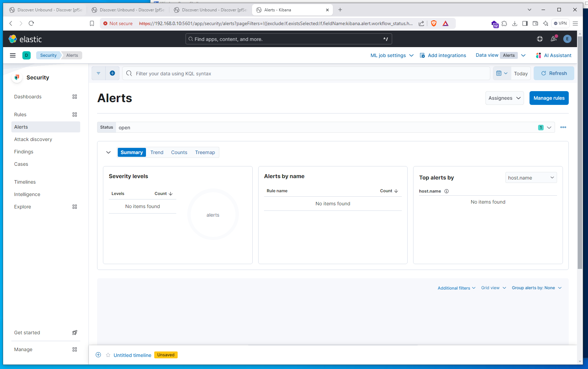The height and width of the screenshot is (369, 588).
Task: Open the Brave Shields icon
Action: click(x=434, y=23)
